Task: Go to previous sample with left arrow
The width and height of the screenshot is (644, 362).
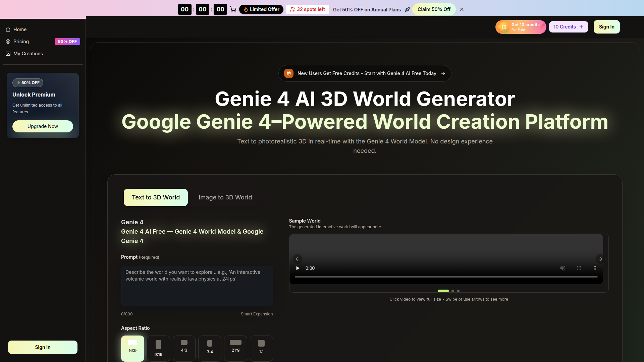Action: coord(298,259)
